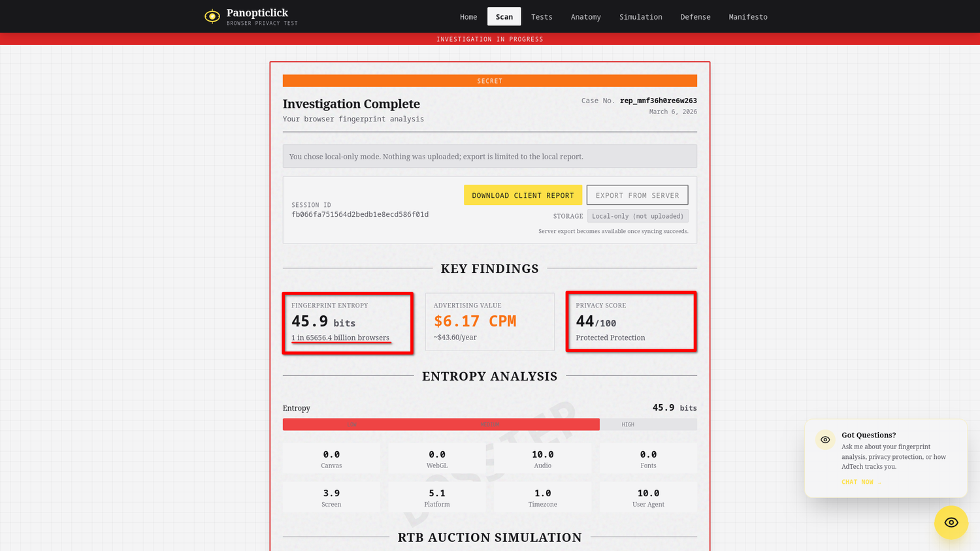Click the HIGH segment of entropy bar
This screenshot has height=551, width=980.
click(628, 424)
